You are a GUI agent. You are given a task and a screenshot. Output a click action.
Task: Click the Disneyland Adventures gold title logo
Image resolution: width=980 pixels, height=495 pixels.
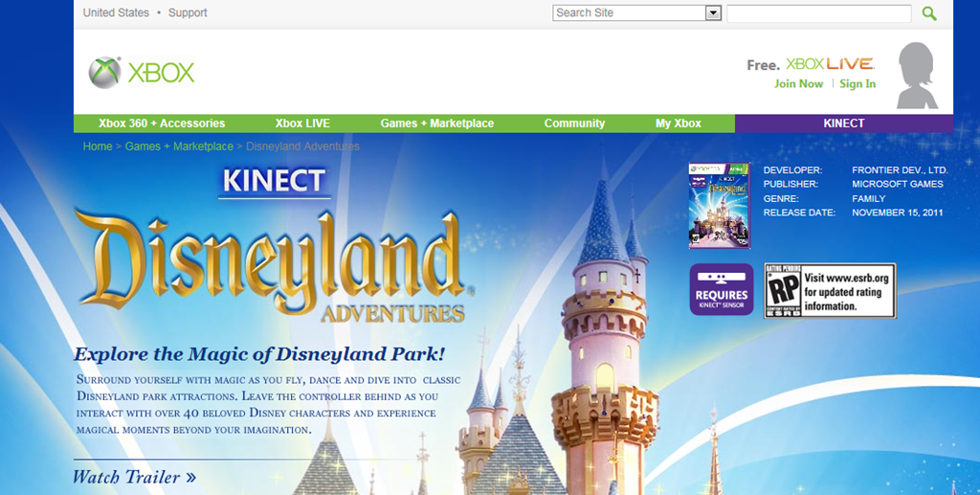[274, 264]
